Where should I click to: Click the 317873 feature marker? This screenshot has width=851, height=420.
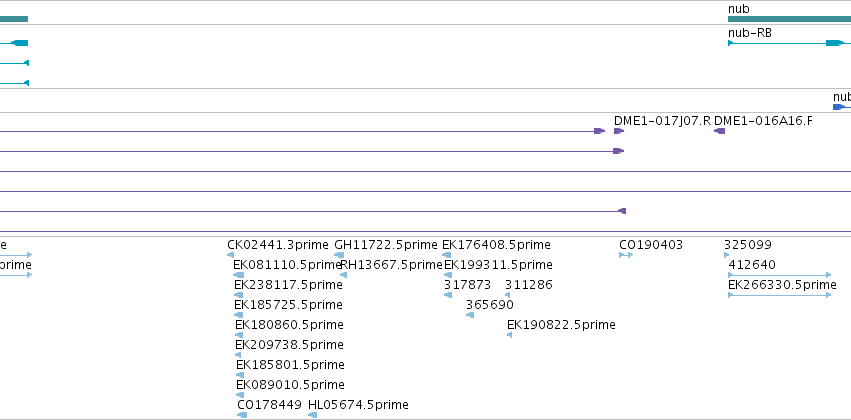point(448,295)
